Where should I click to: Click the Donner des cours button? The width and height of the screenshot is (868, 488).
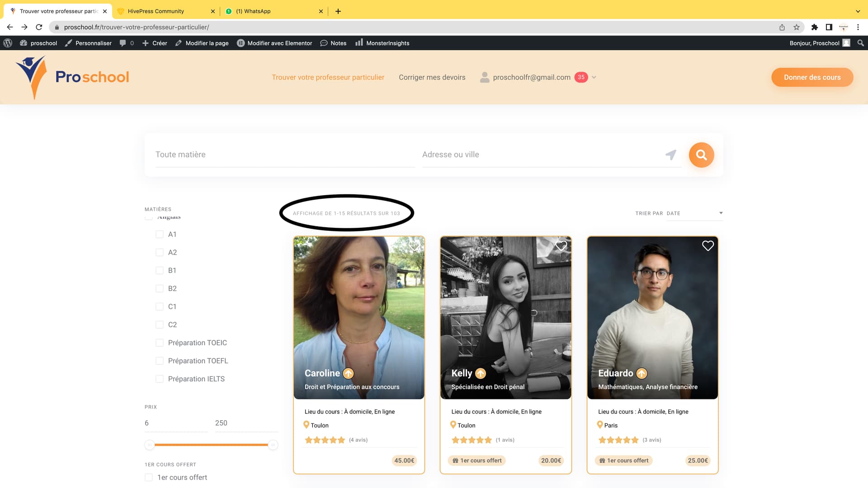click(x=812, y=77)
